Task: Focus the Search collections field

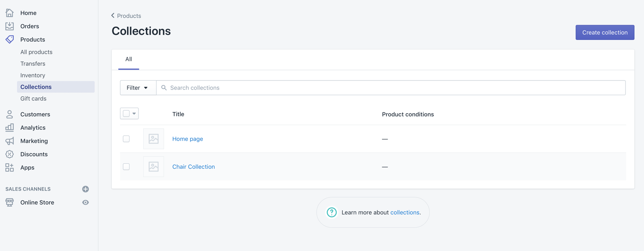Action: point(391,88)
